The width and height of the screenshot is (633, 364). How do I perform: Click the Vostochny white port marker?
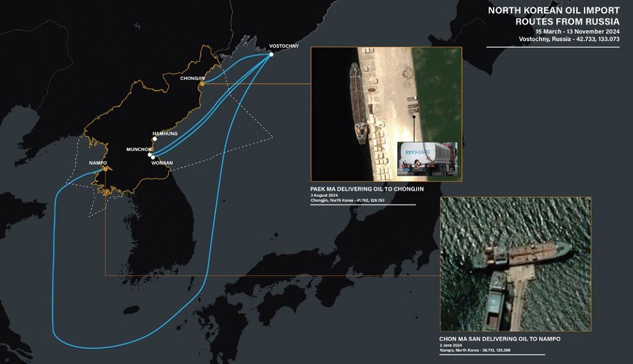coord(271,54)
